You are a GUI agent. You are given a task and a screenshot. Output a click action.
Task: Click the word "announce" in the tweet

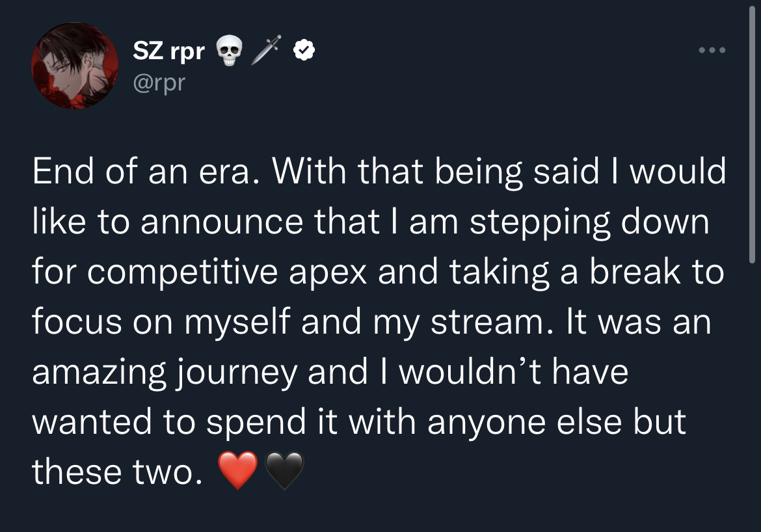pos(222,222)
